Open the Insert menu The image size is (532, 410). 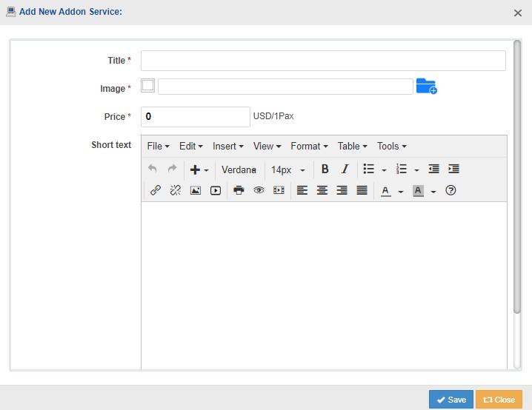[228, 146]
